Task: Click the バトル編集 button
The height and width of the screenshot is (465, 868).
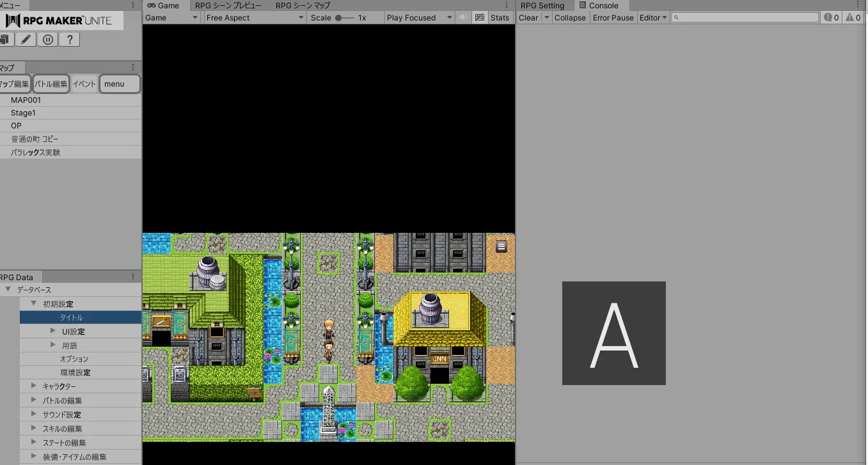Action: [51, 84]
